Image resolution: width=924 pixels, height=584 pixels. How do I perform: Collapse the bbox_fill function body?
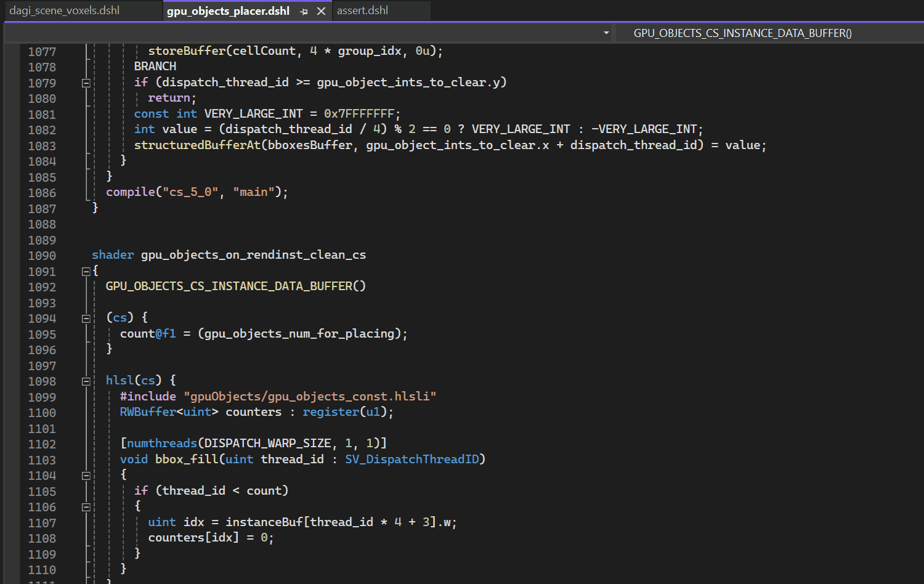[x=86, y=475]
